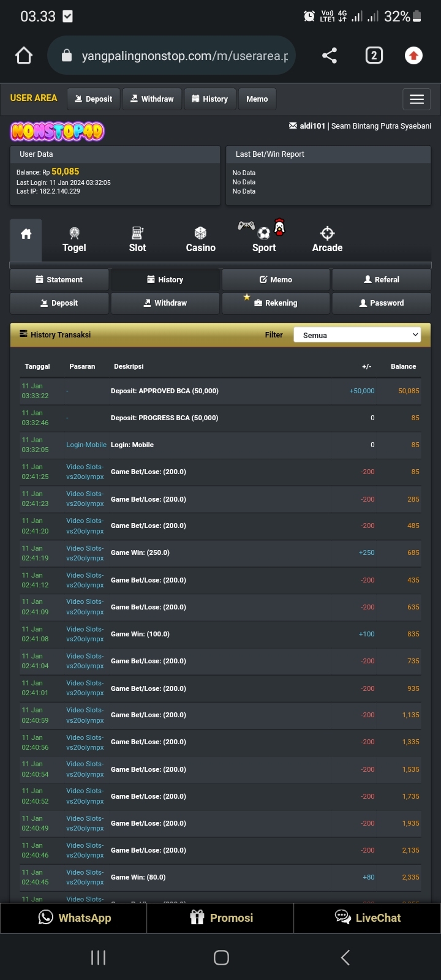441x980 pixels.
Task: Tap the browser home icon
Action: pyautogui.click(x=24, y=56)
